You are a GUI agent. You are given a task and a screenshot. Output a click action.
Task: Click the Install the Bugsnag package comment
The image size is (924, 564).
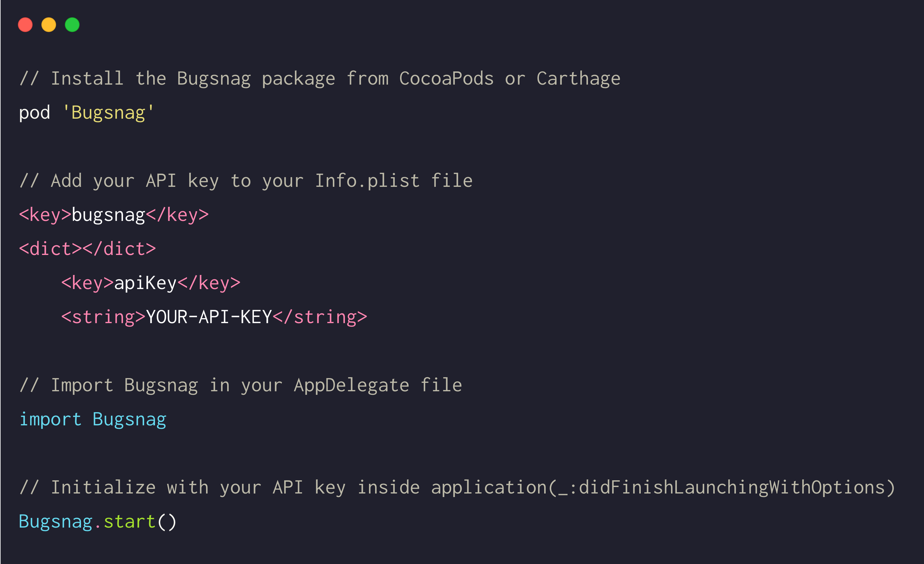(x=320, y=79)
